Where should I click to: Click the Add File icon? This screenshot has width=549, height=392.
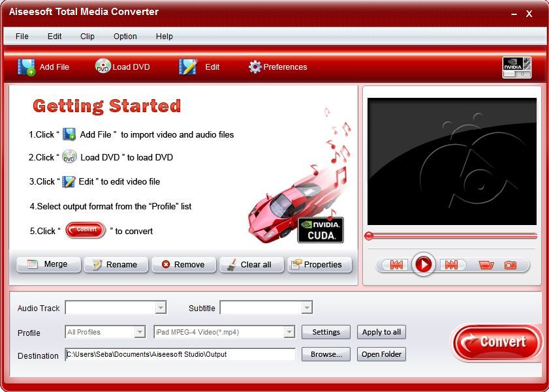27,67
